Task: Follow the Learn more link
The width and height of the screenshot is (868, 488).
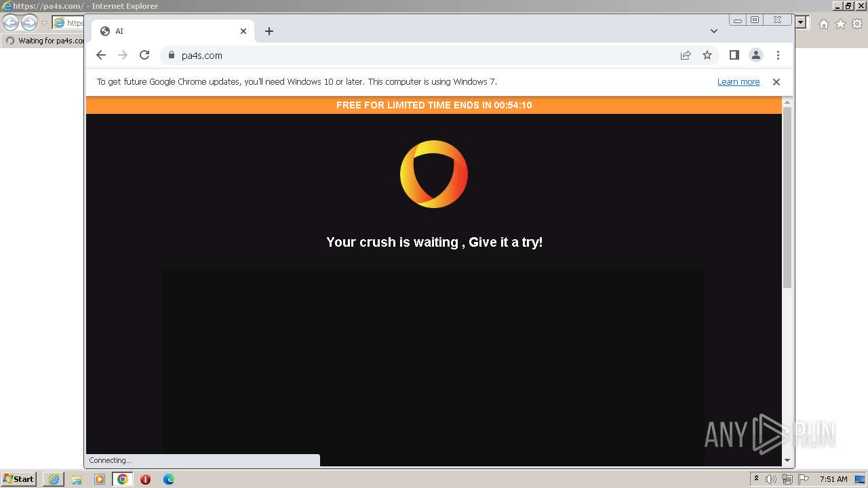Action: click(738, 82)
